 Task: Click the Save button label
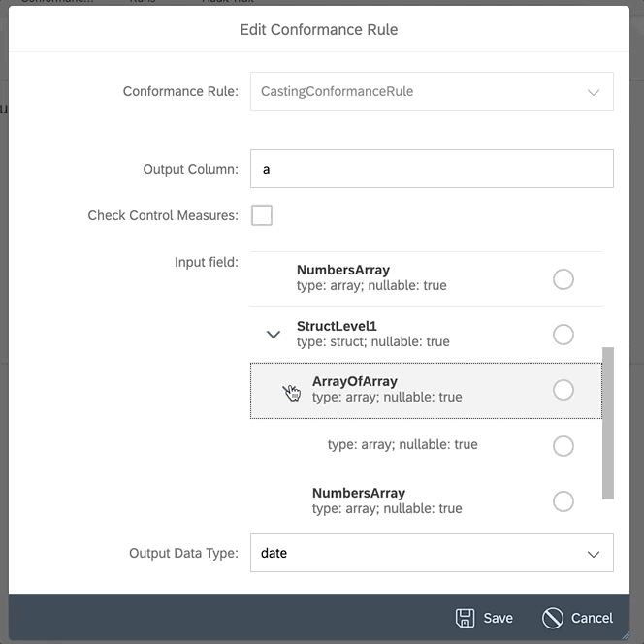click(498, 618)
